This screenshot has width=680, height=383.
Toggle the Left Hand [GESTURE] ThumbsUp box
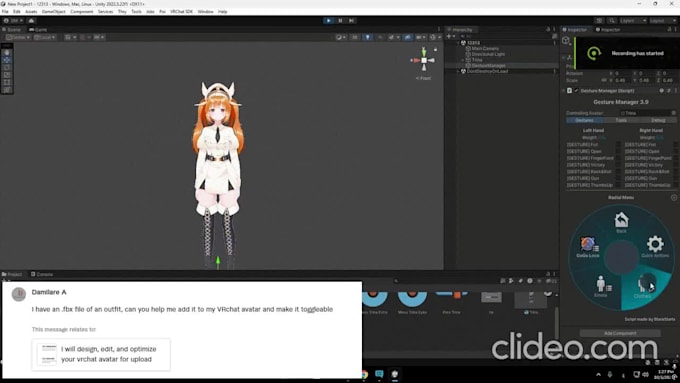pos(618,185)
